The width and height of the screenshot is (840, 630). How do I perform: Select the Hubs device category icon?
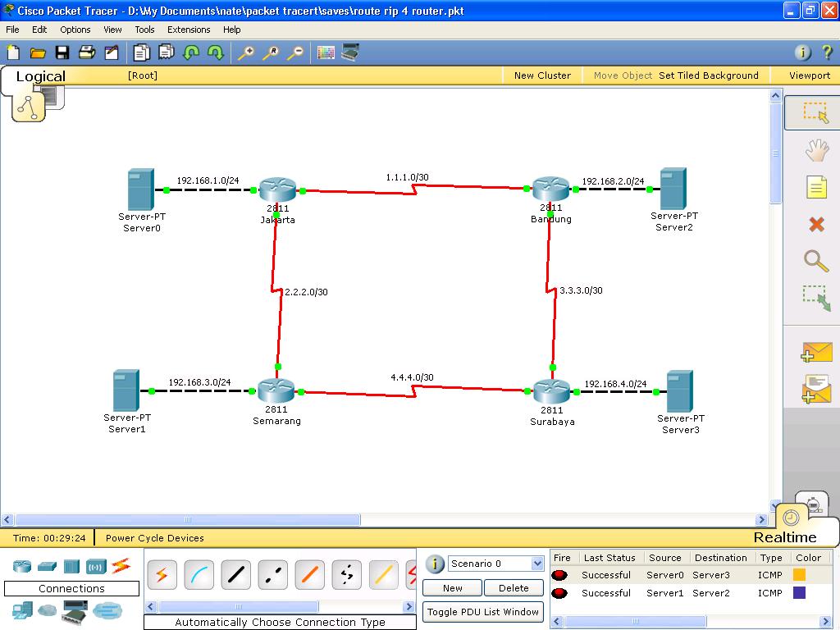[x=71, y=566]
